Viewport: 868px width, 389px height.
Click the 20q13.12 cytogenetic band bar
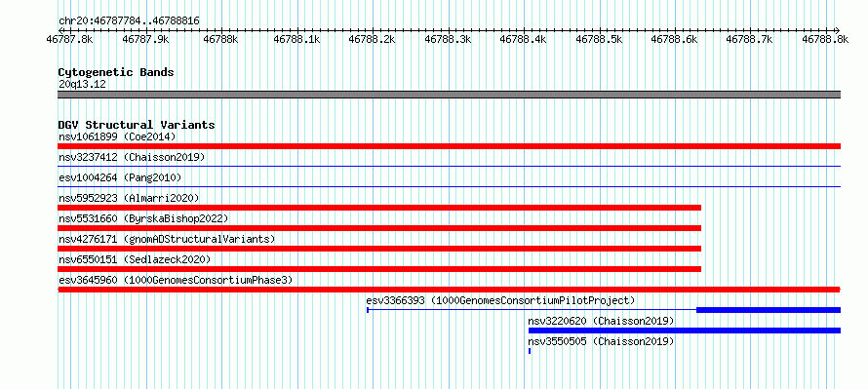pos(449,95)
